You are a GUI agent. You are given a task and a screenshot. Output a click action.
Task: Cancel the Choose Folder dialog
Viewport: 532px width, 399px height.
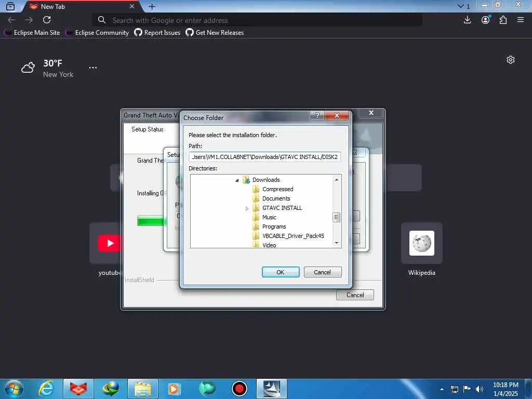(x=322, y=272)
